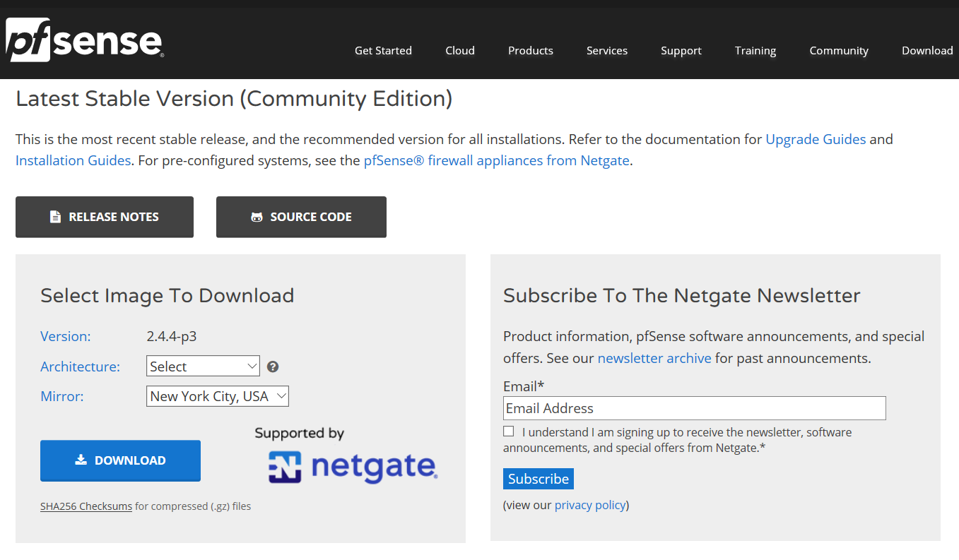Open the Support menu
959x560 pixels.
(x=681, y=51)
